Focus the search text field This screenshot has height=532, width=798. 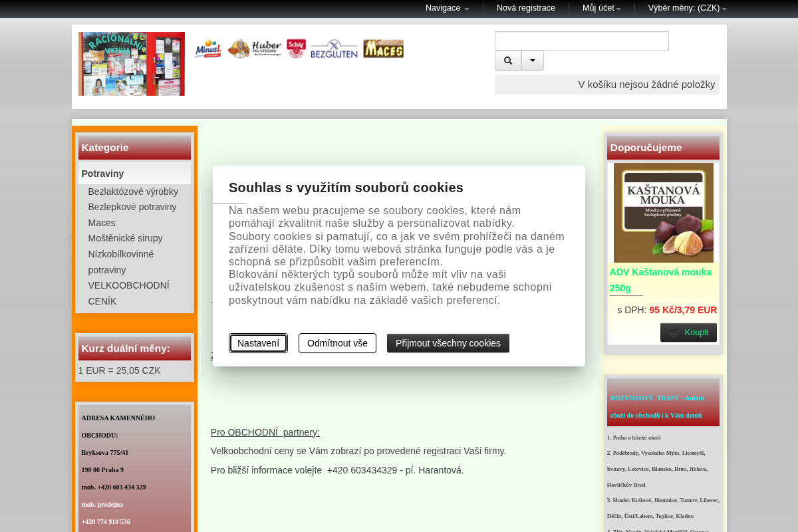[x=582, y=41]
